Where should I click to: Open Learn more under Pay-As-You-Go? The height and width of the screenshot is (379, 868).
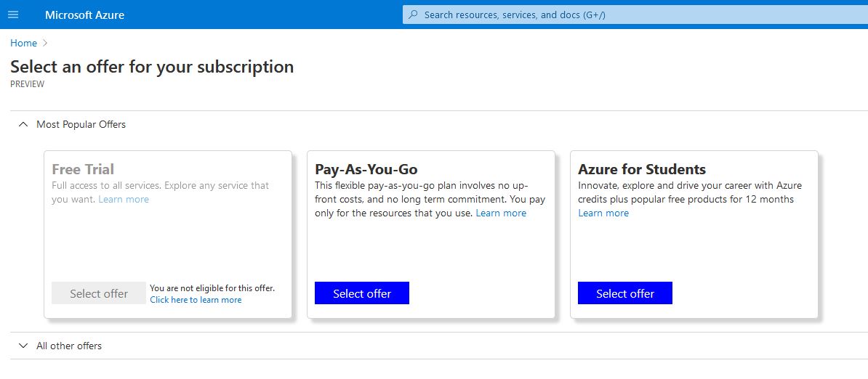point(501,213)
